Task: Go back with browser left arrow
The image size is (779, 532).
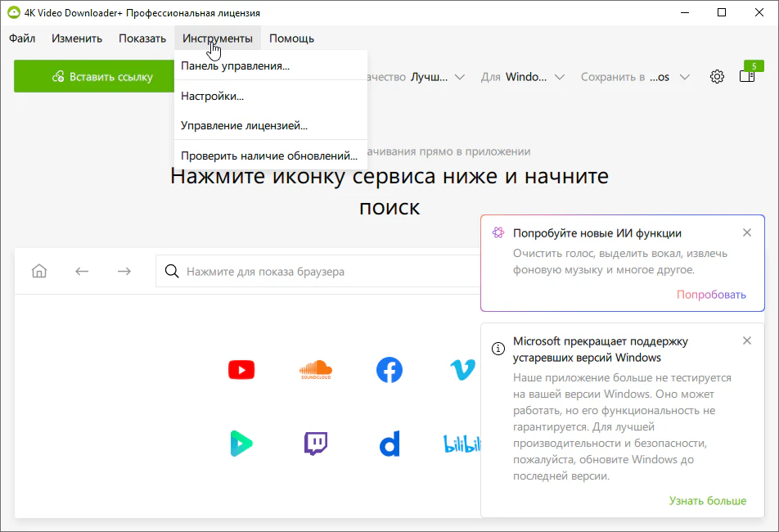Action: tap(82, 271)
